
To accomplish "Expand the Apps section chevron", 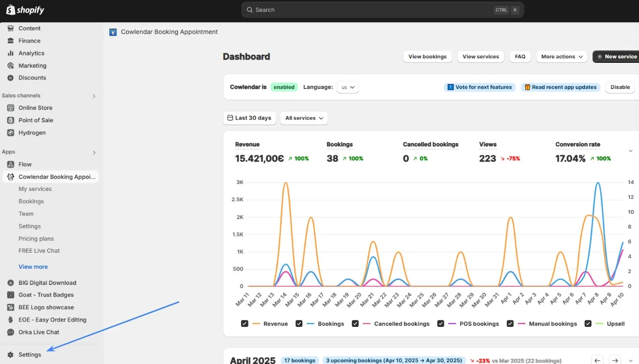I will click(x=94, y=152).
